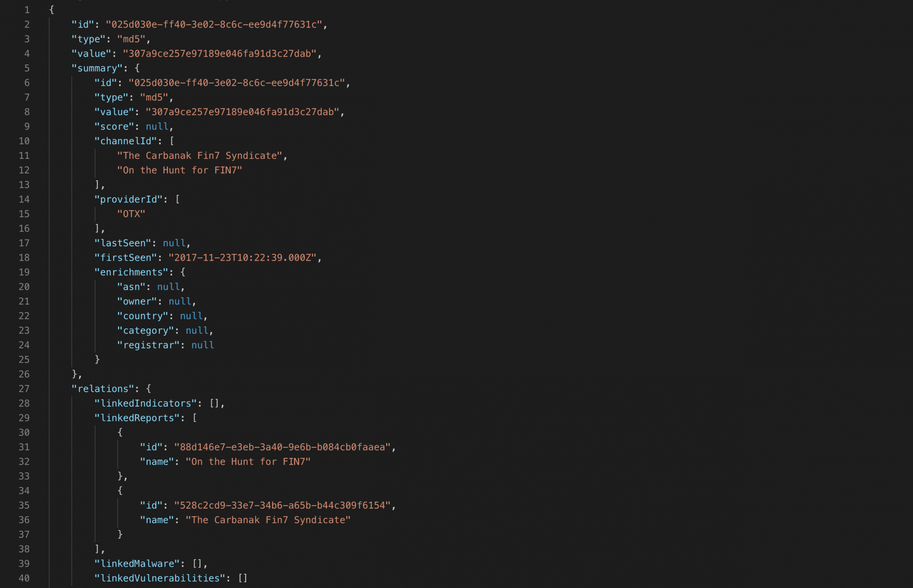Click report id starting with 528c2cd9
The height and width of the screenshot is (588, 913).
tap(282, 505)
